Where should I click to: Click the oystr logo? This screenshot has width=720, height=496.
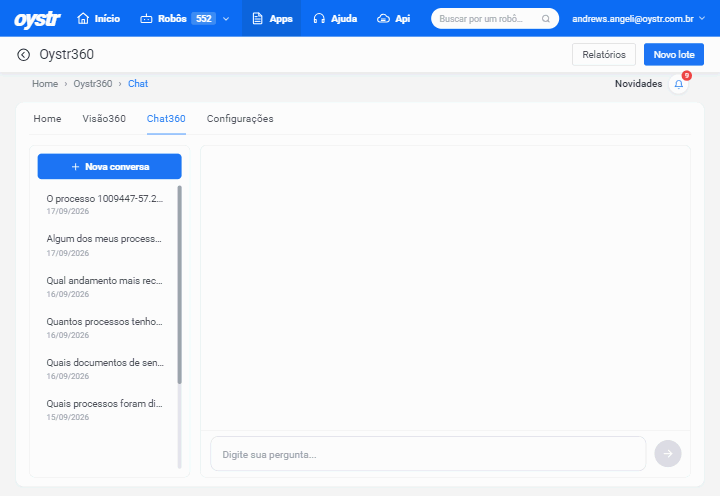click(37, 19)
